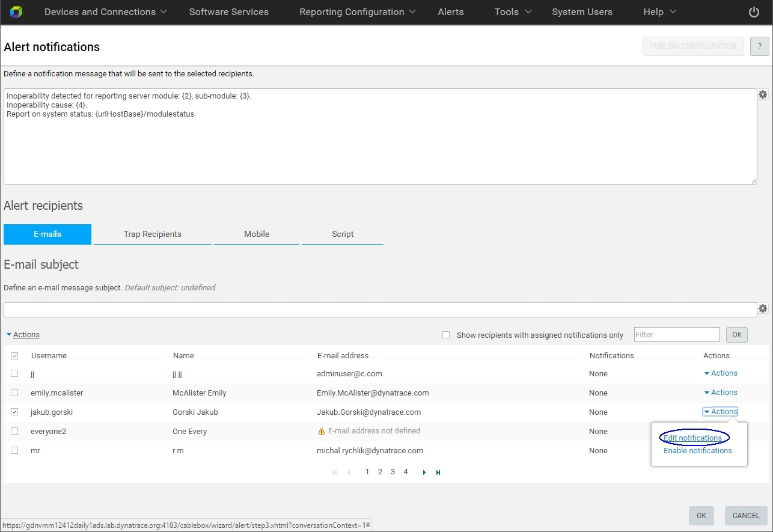
Task: Jump to last page of recipients
Action: click(x=438, y=472)
